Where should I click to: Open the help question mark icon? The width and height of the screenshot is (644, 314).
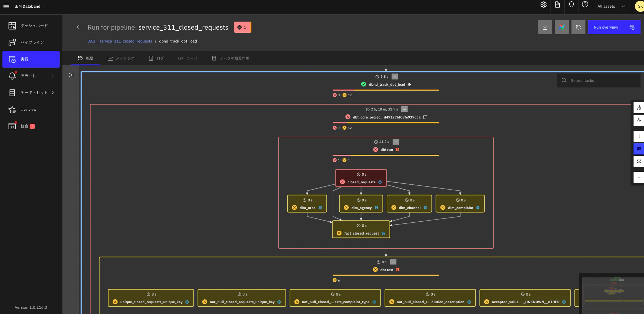[585, 5]
